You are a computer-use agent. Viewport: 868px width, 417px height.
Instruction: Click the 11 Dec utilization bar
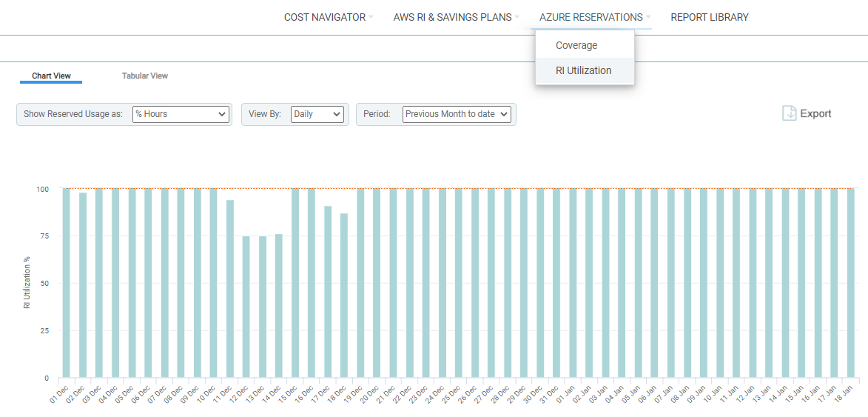tap(230, 289)
